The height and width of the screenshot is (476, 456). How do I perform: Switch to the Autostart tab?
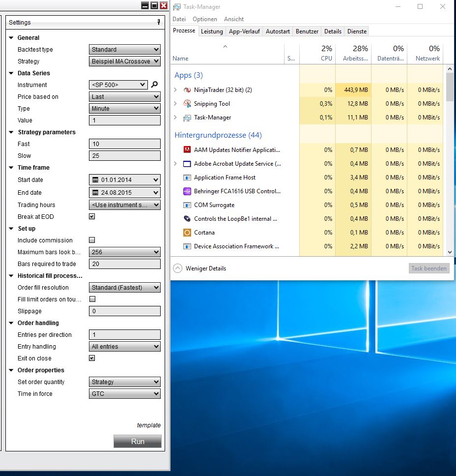pos(278,31)
